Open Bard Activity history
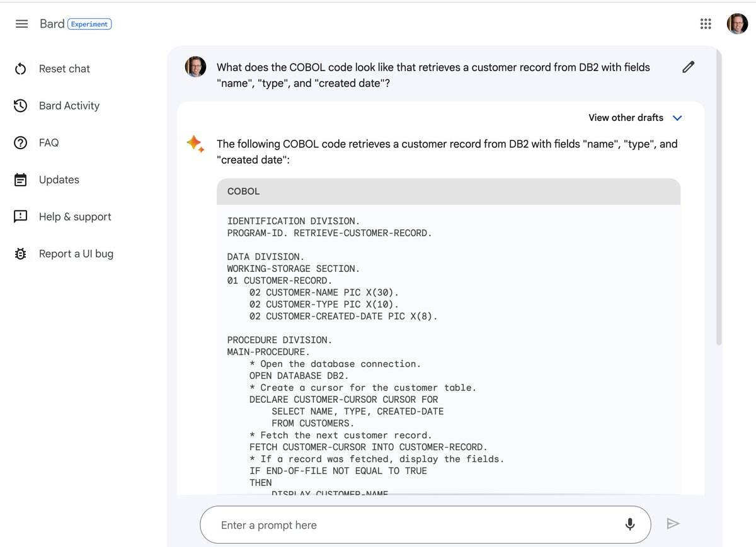Viewport: 756px width, 547px height. coord(20,105)
